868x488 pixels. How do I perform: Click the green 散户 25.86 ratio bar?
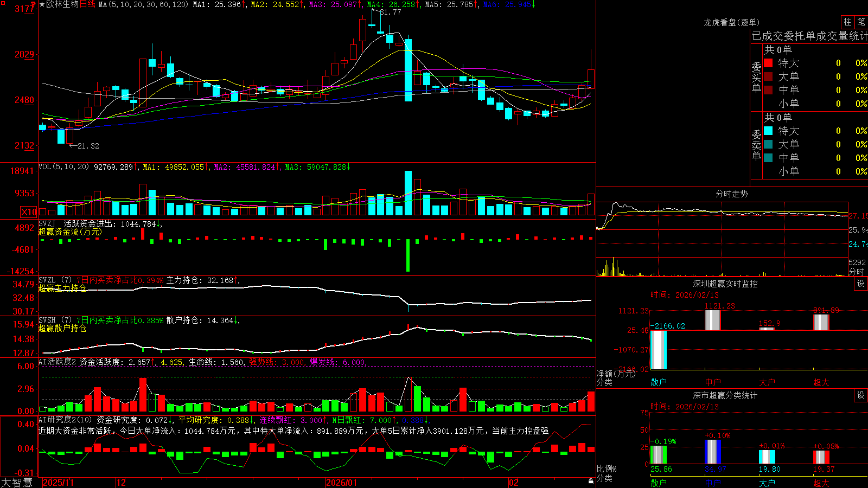[659, 455]
